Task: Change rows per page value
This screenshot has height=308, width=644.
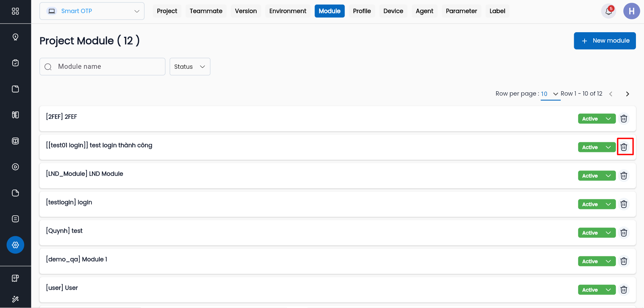Action: [549, 94]
